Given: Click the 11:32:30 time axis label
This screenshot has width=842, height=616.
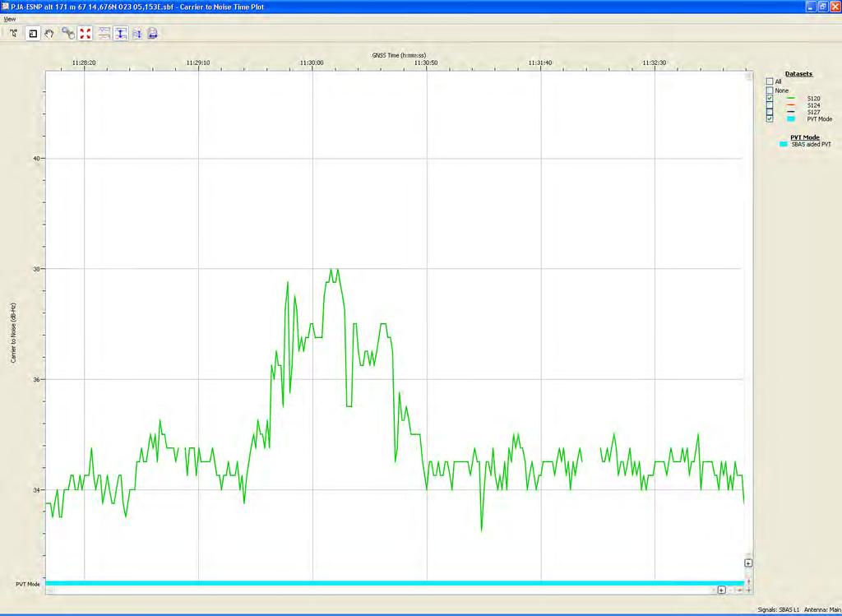Looking at the screenshot, I should click(x=654, y=63).
